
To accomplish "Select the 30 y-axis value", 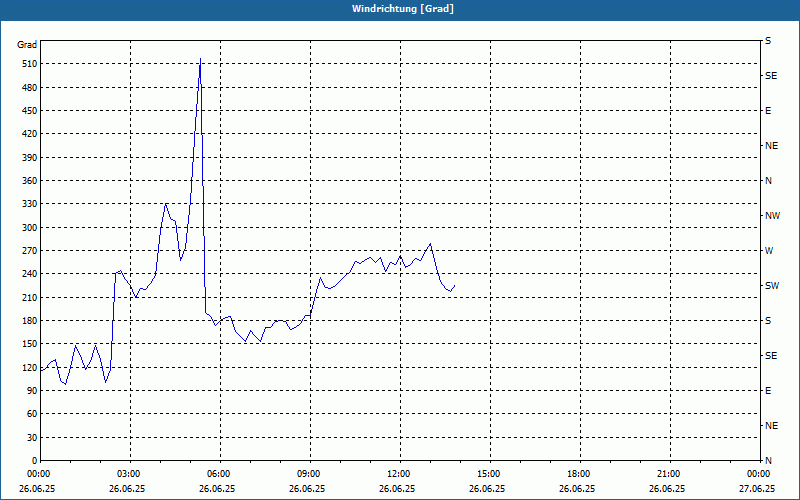I will (32, 438).
